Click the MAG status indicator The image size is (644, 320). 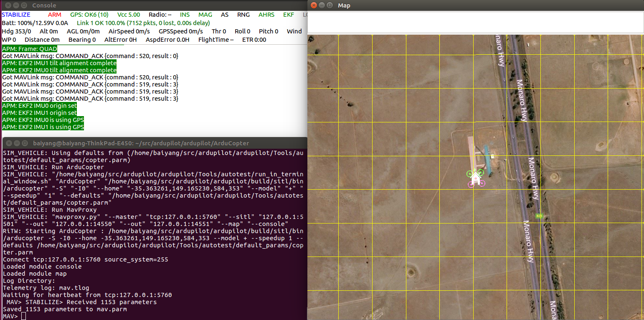coord(205,15)
